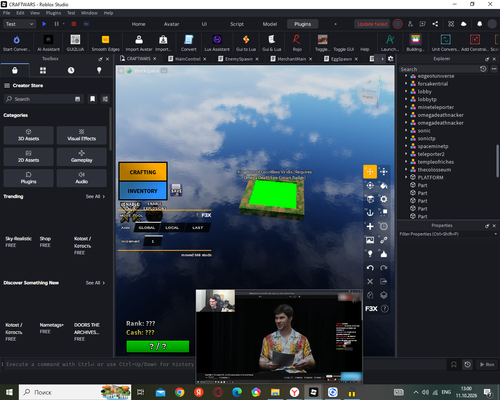Viewport: 500px width, 400px height.
Task: Select the F3X Texture image tool
Action: 370,240
